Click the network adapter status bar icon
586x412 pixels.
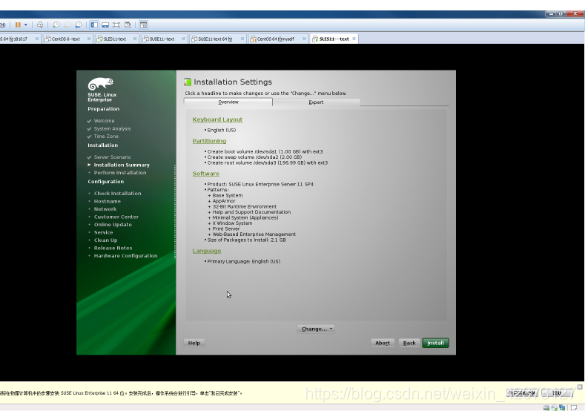(x=562, y=408)
